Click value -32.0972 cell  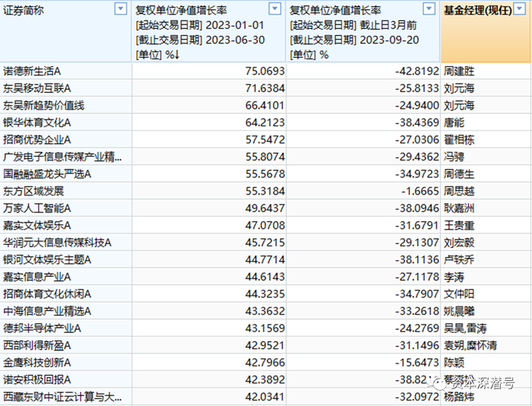[x=417, y=397]
